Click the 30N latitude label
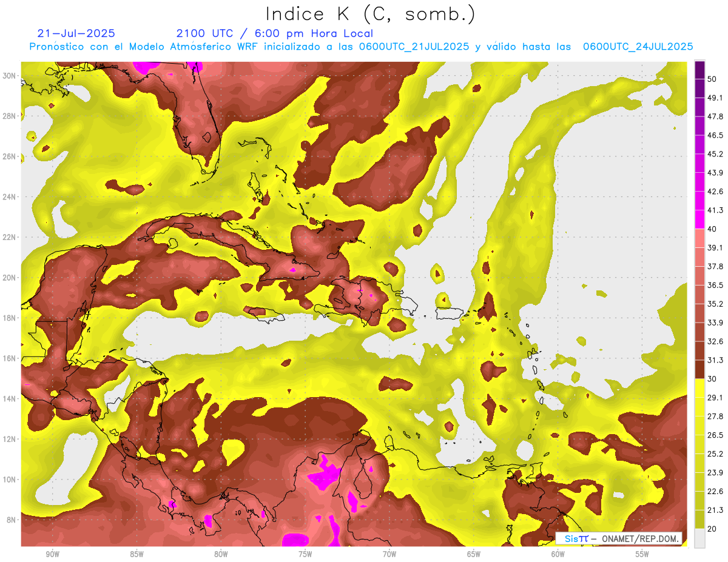 [x=8, y=76]
